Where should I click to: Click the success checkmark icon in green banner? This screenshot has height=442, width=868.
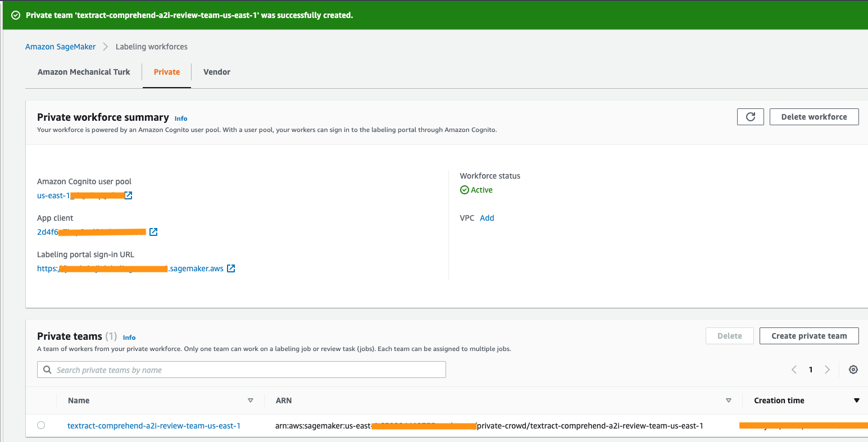16,15
